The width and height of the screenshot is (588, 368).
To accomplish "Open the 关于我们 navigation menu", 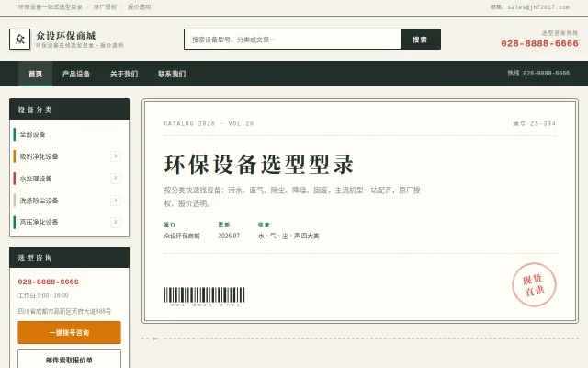I will pyautogui.click(x=124, y=74).
